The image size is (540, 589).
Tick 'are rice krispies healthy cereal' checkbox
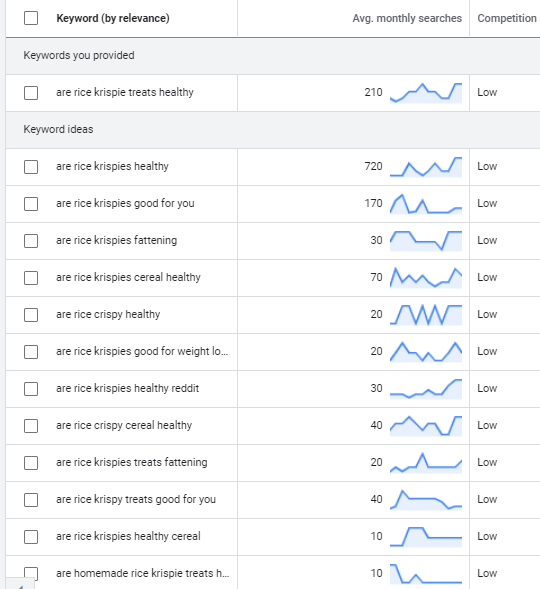(x=31, y=537)
